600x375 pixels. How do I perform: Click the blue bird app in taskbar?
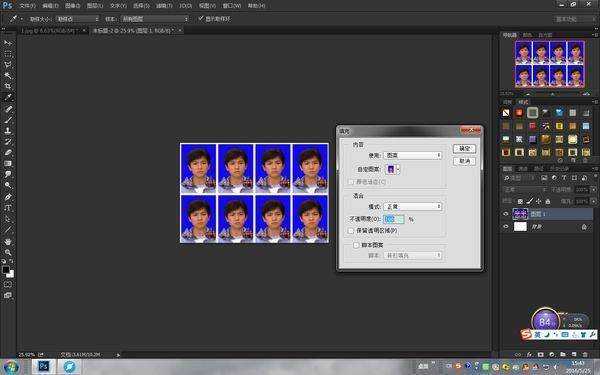click(x=70, y=367)
